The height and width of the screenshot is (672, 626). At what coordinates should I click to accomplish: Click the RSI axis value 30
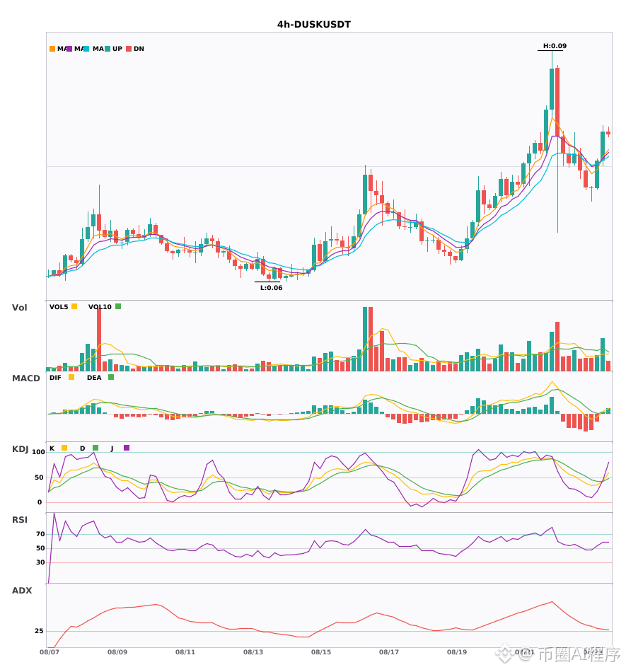[41, 562]
